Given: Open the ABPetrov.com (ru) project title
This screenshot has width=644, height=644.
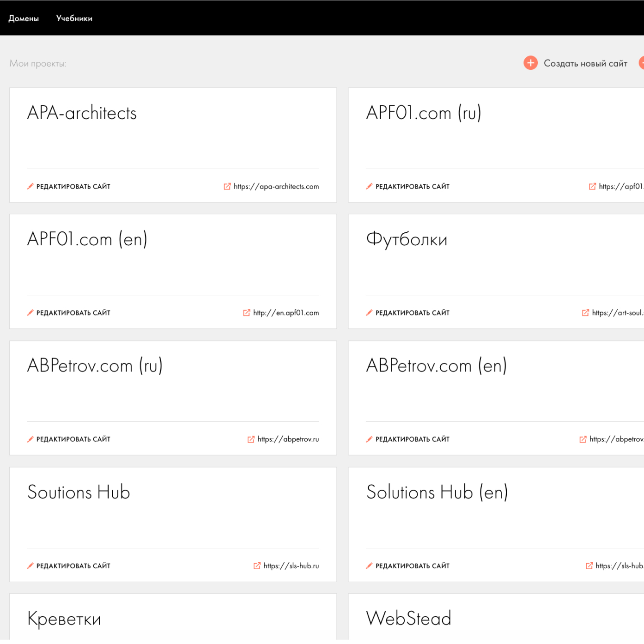Looking at the screenshot, I should pyautogui.click(x=95, y=366).
